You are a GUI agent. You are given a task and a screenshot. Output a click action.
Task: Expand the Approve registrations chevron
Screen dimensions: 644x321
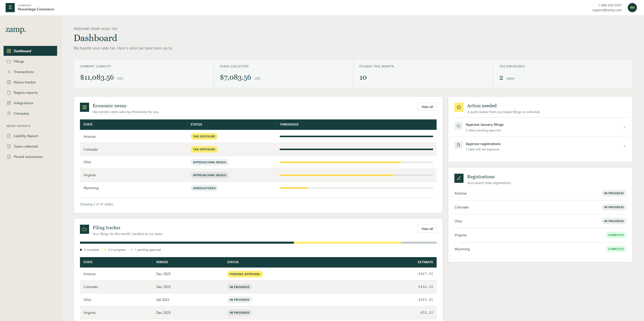[x=624, y=146]
